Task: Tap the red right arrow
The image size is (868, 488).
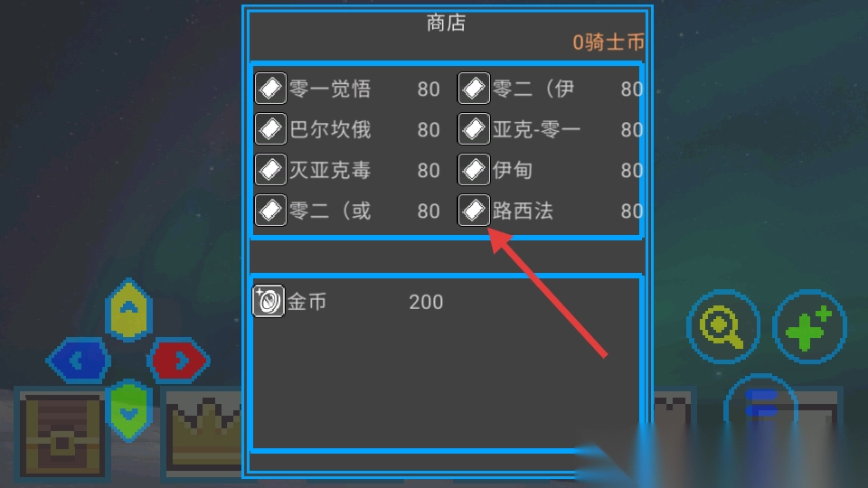Action: tap(178, 361)
